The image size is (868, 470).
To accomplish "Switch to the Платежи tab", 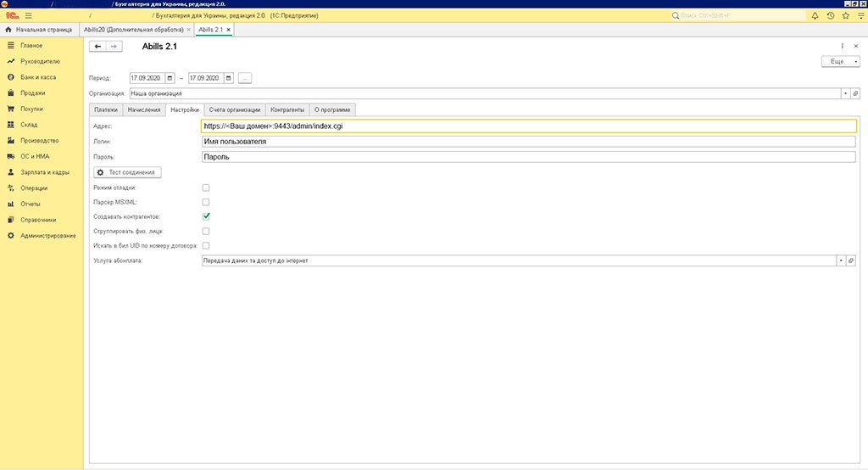I will coord(106,109).
